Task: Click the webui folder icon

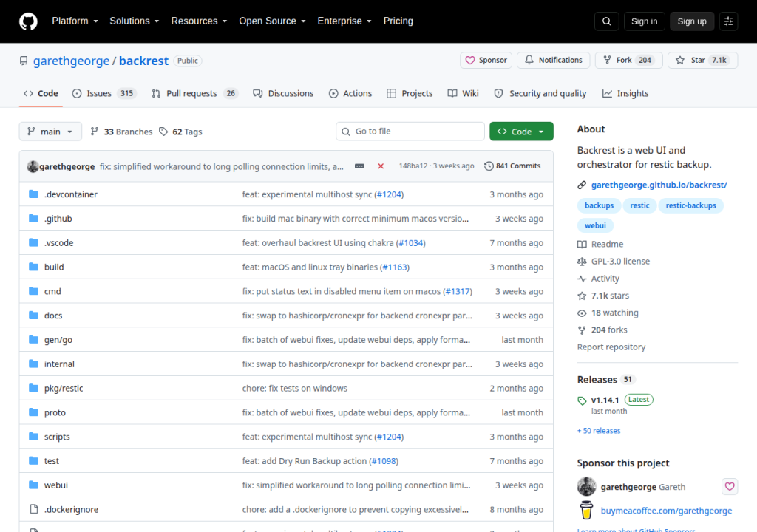Action: (x=33, y=485)
